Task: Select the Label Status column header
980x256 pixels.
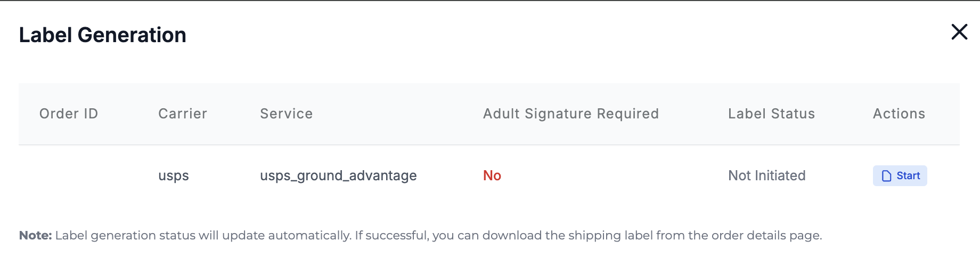Action: click(771, 114)
